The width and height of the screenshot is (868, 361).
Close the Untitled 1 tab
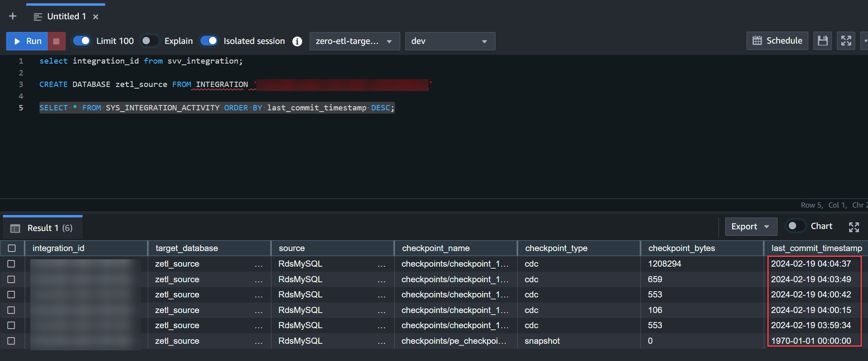point(96,17)
